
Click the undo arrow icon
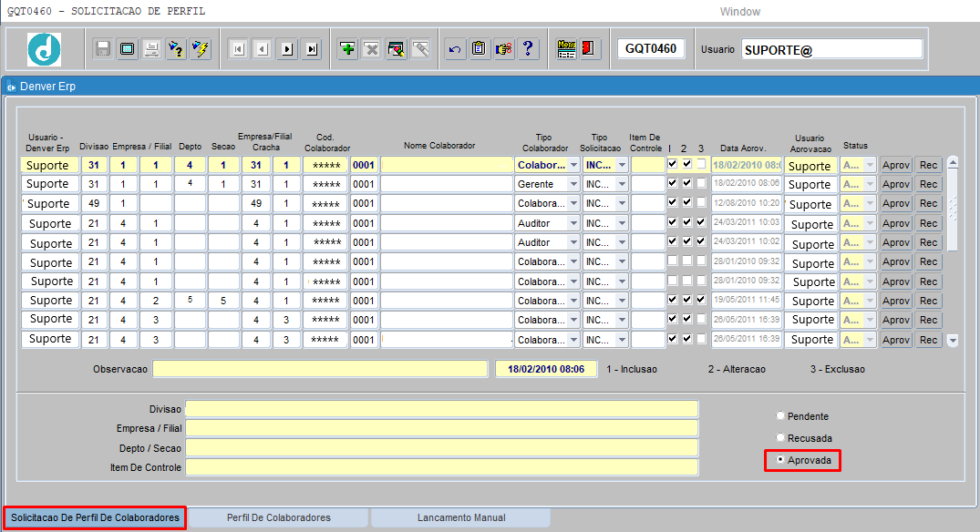[x=455, y=48]
